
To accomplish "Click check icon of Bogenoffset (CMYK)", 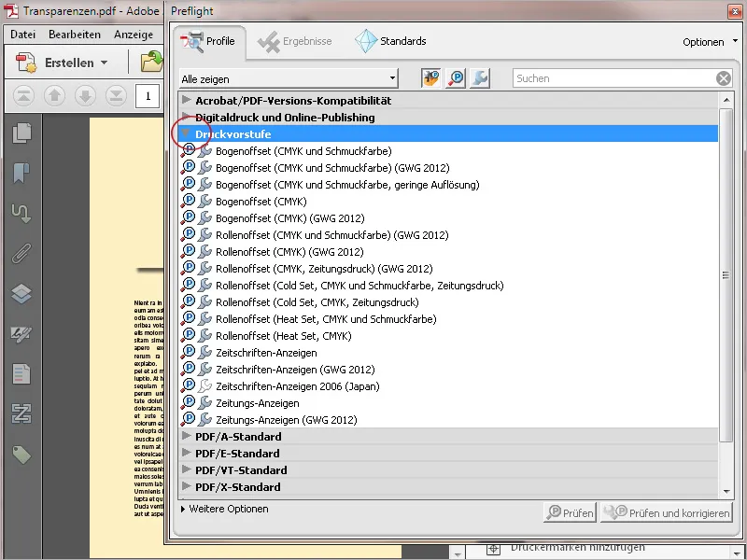I will (x=189, y=201).
